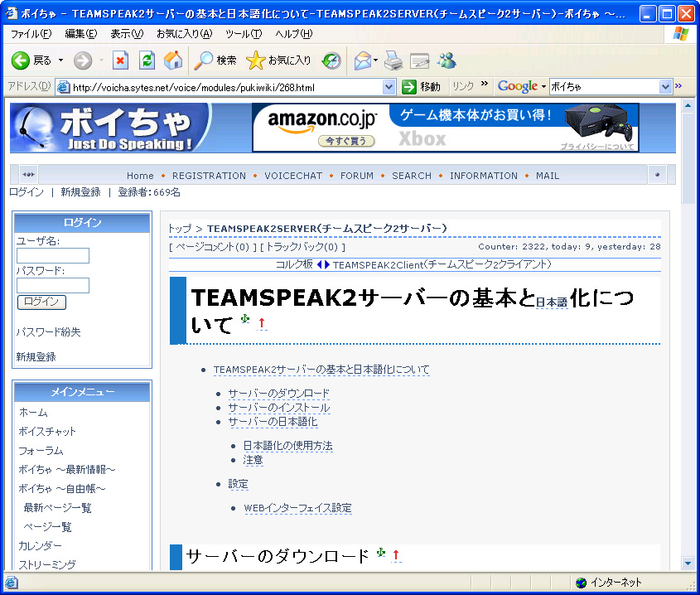Click the Print icon
700x595 pixels.
pyautogui.click(x=393, y=60)
